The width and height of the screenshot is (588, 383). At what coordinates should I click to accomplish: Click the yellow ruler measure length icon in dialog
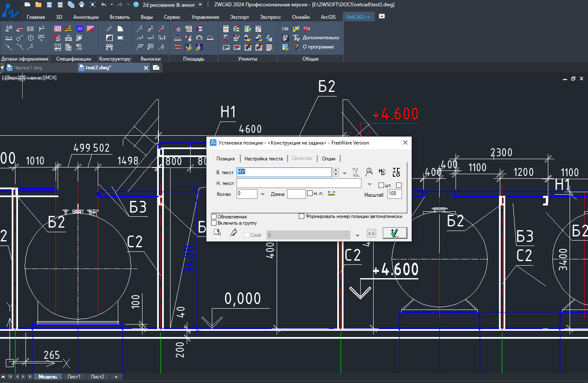[x=331, y=193]
